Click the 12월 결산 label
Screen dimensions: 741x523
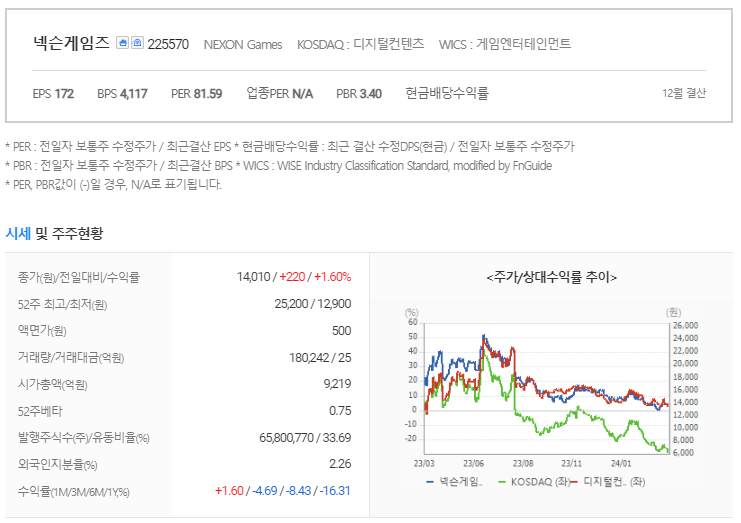pyautogui.click(x=684, y=93)
